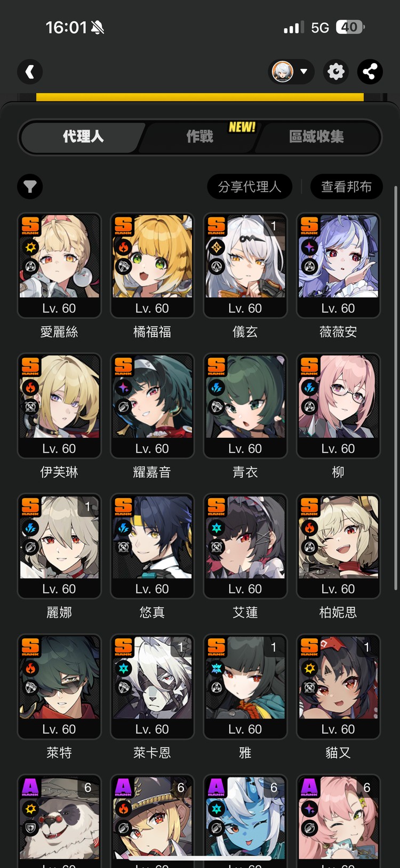This screenshot has height=868, width=400.
Task: Select the 代理人 tab
Action: point(83,137)
